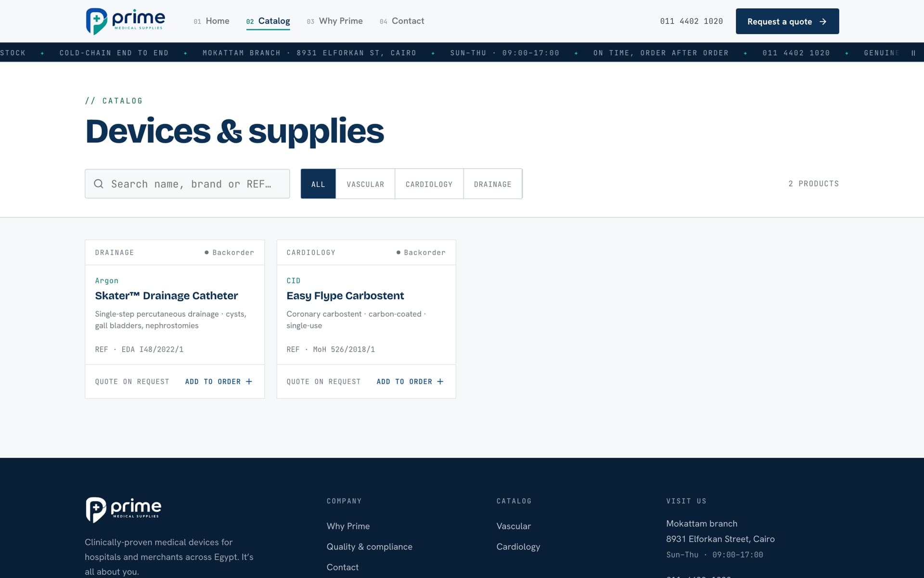The height and width of the screenshot is (578, 924).
Task: Open the Skater™ Drainage Catheter title
Action: (x=167, y=296)
